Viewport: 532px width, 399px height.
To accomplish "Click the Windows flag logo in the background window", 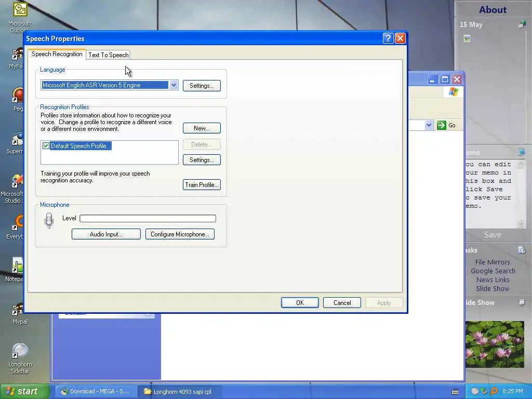I will click(x=453, y=91).
